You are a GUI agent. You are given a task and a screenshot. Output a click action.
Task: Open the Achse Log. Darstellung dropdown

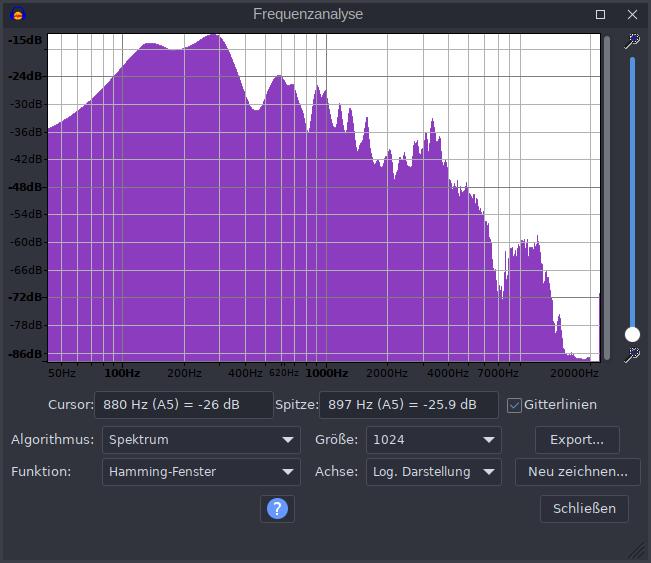click(434, 472)
